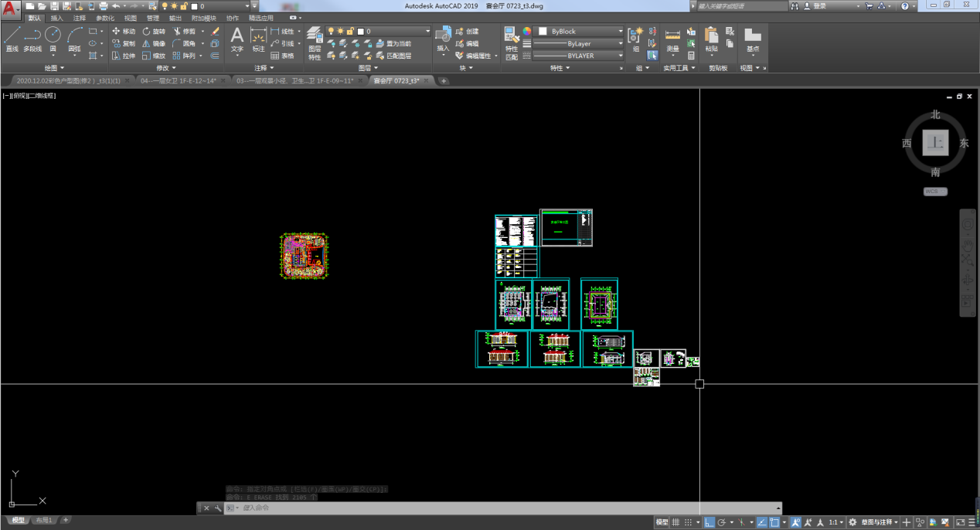
Task: Switch to the View (视图) ribbon tab
Action: point(131,18)
